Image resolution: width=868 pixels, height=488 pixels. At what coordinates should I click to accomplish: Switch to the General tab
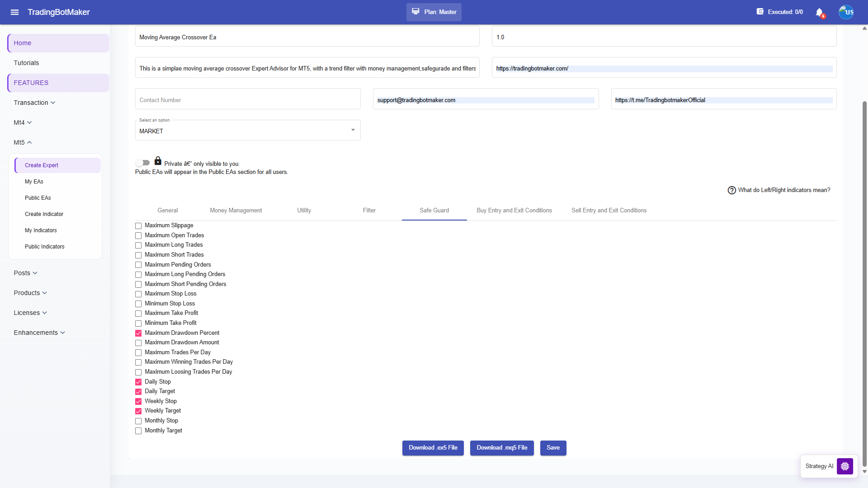pyautogui.click(x=168, y=211)
